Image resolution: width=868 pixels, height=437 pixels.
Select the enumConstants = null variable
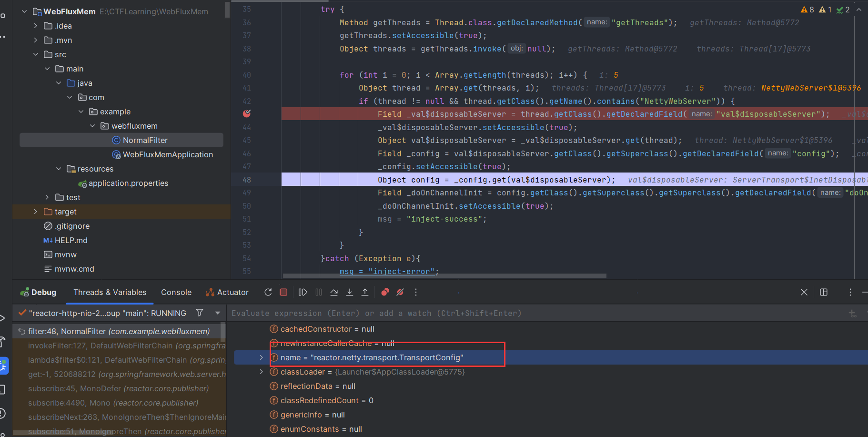(x=316, y=429)
